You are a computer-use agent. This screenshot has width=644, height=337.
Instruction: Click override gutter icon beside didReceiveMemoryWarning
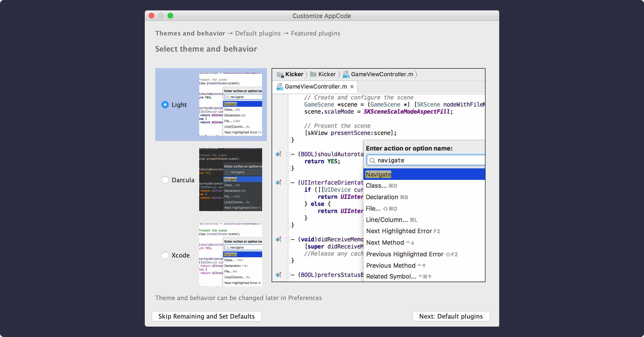(278, 239)
